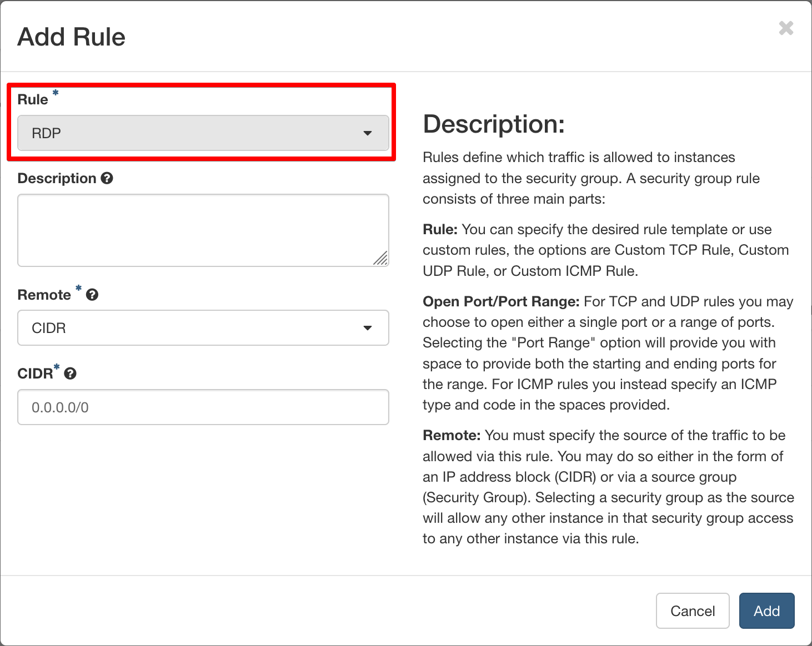Click the bold Open Port/Port Range text
The height and width of the screenshot is (646, 812).
(x=501, y=301)
